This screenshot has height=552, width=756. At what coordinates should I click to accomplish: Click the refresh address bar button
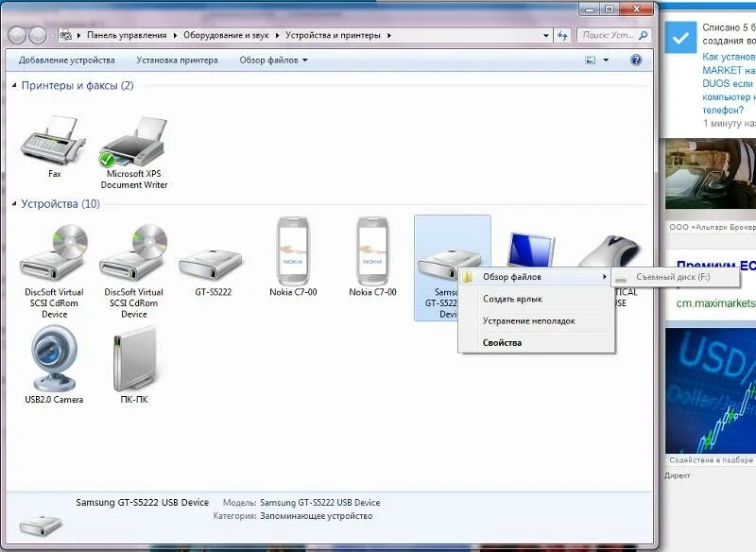coord(562,35)
